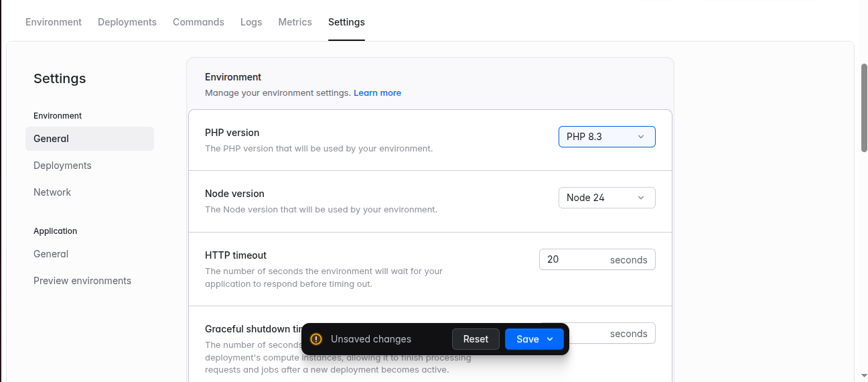868x382 pixels.
Task: Focus the HTTP timeout seconds field
Action: click(x=597, y=259)
